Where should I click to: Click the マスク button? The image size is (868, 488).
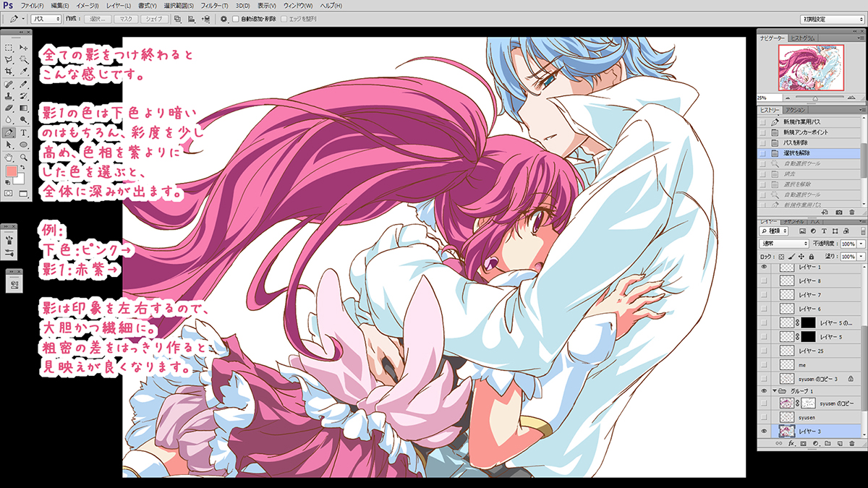point(126,19)
